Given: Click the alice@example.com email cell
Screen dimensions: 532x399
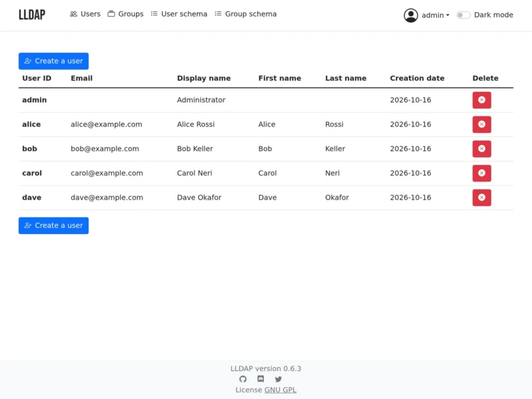Looking at the screenshot, I should 106,124.
